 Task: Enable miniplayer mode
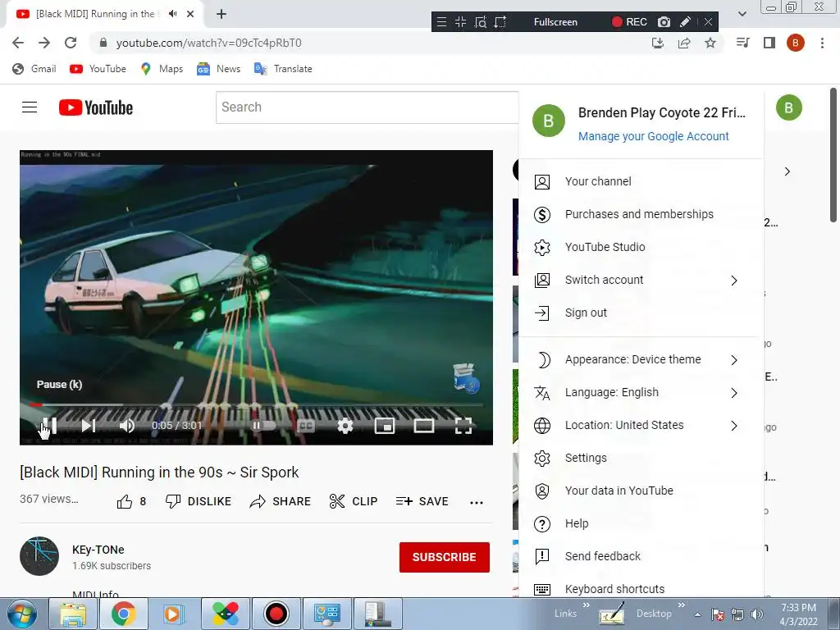point(385,426)
